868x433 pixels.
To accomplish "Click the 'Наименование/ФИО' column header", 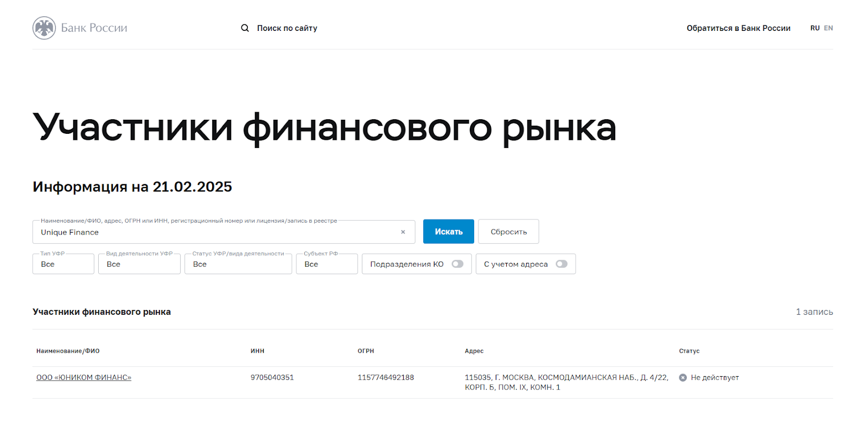I will [68, 351].
